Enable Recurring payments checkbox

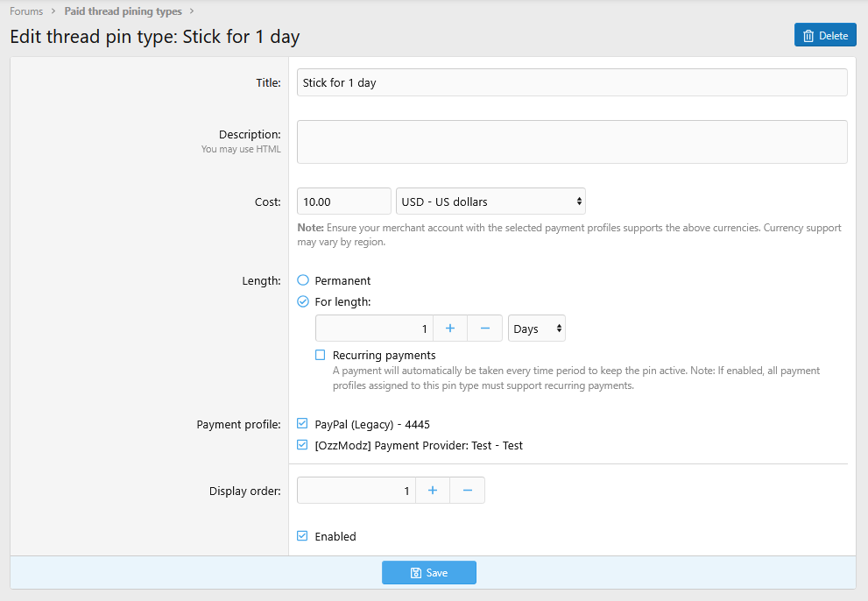(320, 355)
